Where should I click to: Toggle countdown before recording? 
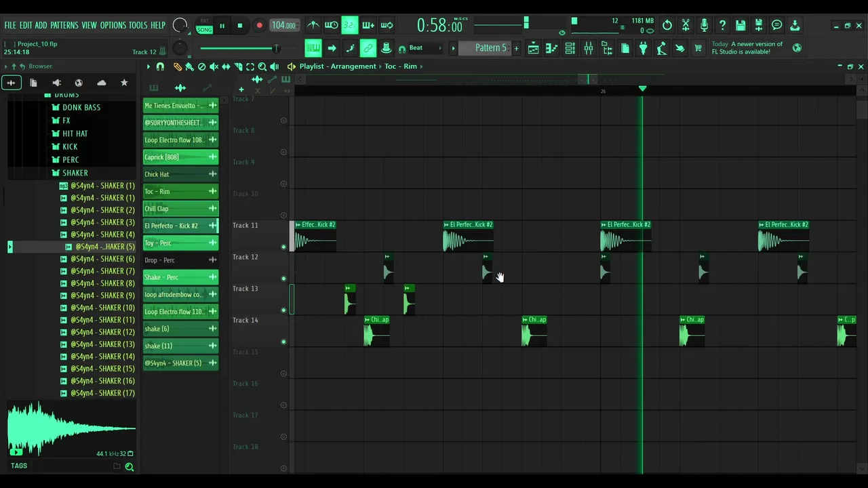(350, 26)
